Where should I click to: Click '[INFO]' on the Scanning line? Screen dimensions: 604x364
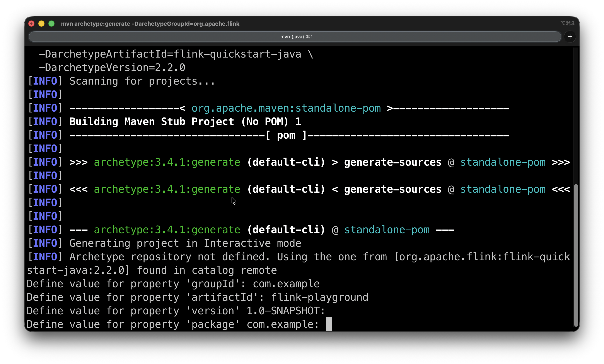point(45,81)
